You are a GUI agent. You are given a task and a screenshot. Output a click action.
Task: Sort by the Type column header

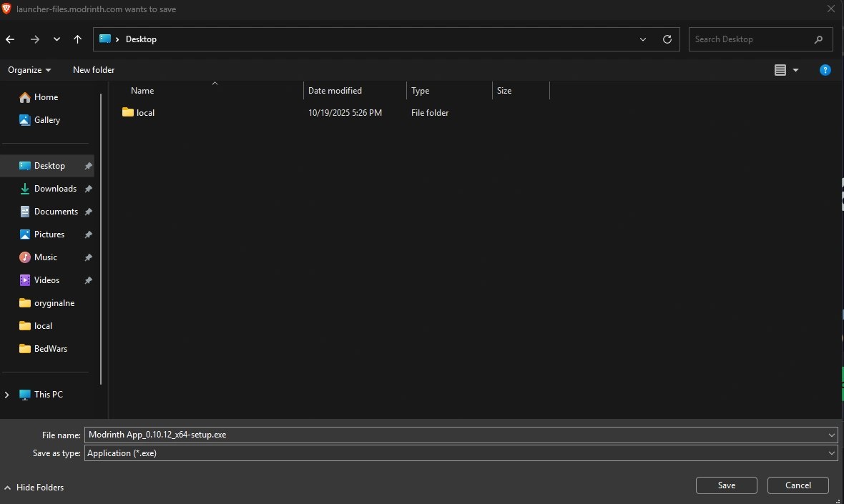pos(421,90)
